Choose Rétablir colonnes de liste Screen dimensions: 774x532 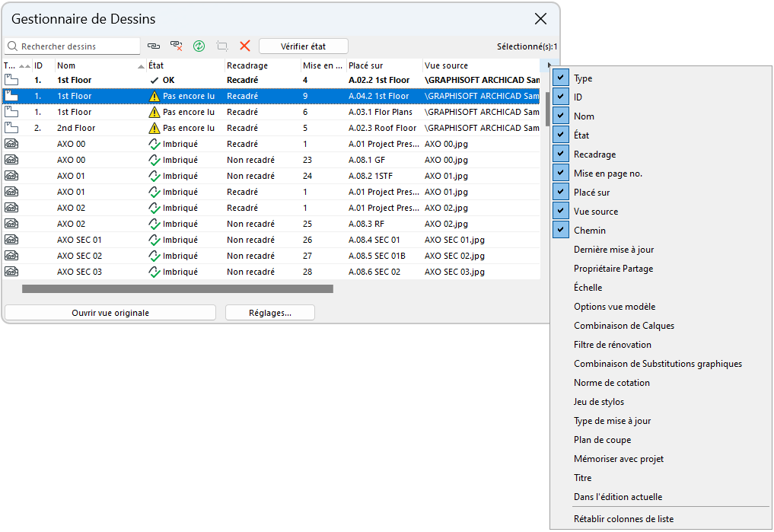[623, 519]
